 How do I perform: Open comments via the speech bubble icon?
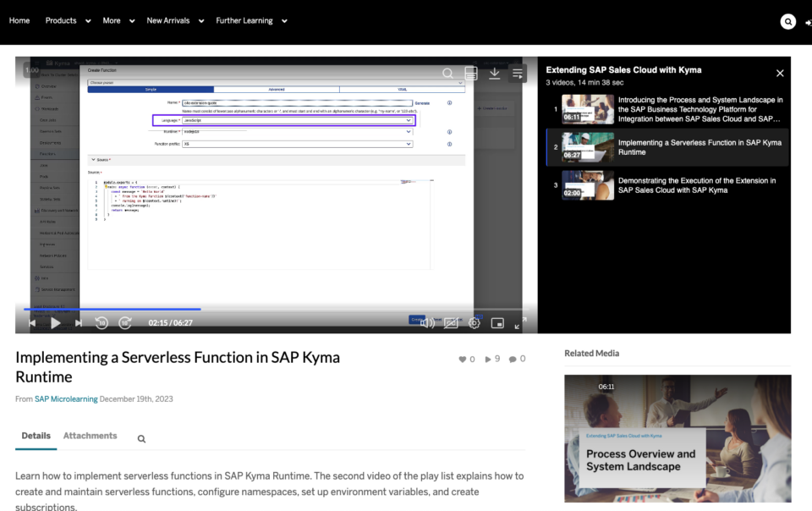click(513, 360)
